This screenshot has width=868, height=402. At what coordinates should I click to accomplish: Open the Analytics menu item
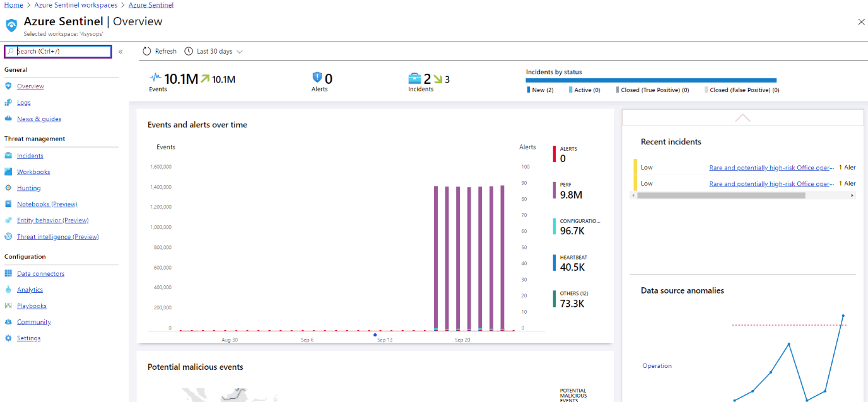30,290
